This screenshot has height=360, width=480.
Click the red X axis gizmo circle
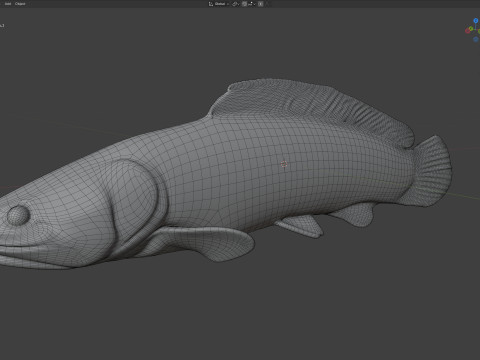point(468,31)
